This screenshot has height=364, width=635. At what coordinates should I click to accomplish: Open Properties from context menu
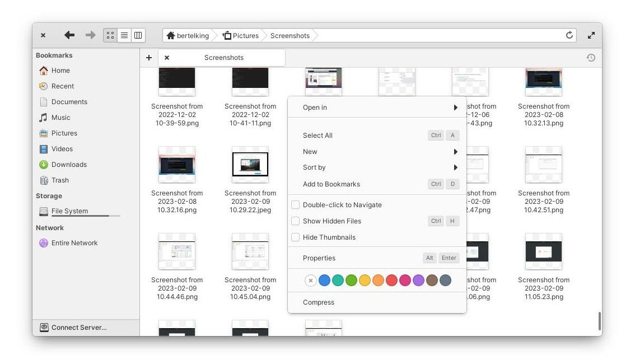point(377,258)
